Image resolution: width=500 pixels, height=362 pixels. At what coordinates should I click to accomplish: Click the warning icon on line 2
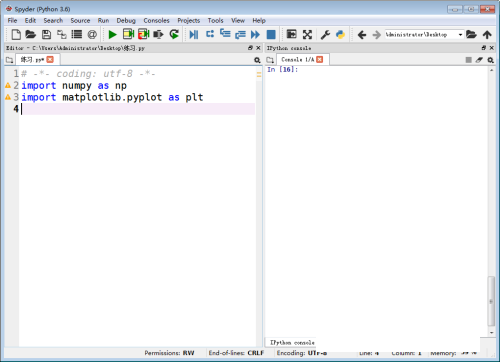point(8,86)
